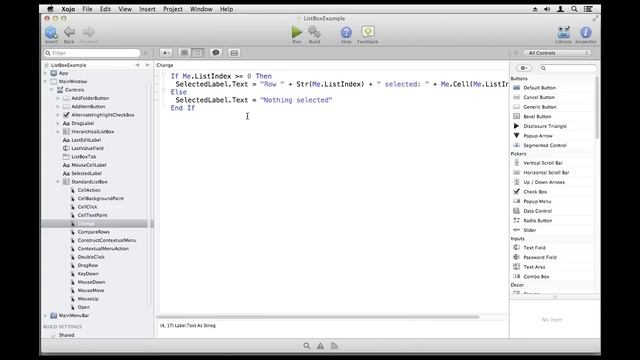Click the bottom search magnifier icon
The image size is (640, 360).
pyautogui.click(x=307, y=346)
